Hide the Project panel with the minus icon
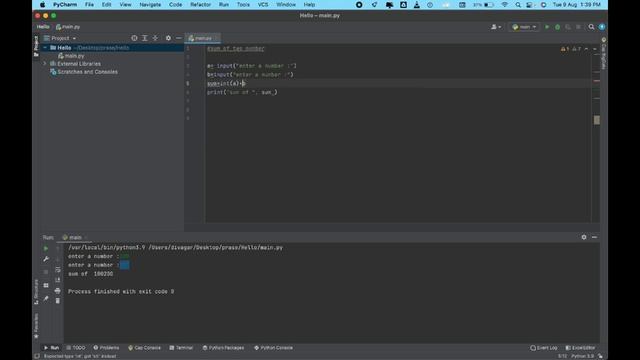This screenshot has width=640, height=360. [x=178, y=38]
